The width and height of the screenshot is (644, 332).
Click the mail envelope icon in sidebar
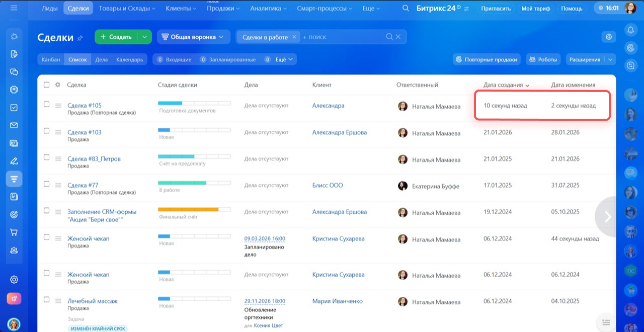pyautogui.click(x=14, y=125)
